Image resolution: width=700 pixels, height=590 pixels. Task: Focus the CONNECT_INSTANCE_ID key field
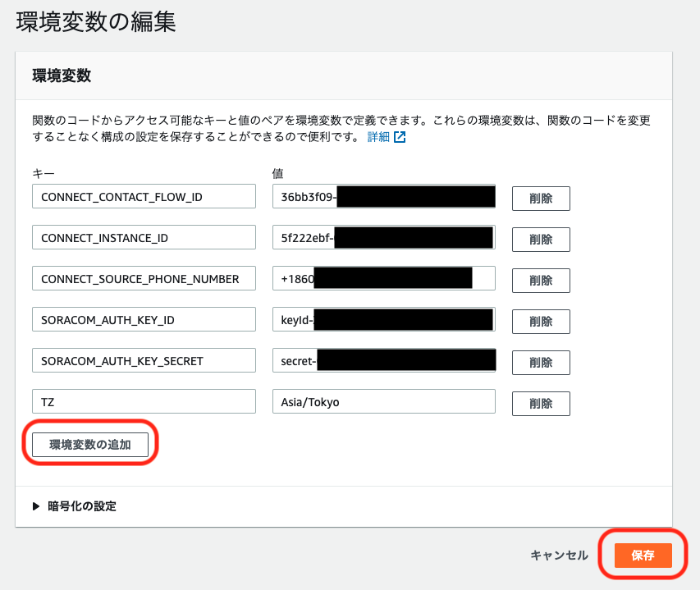pos(144,237)
